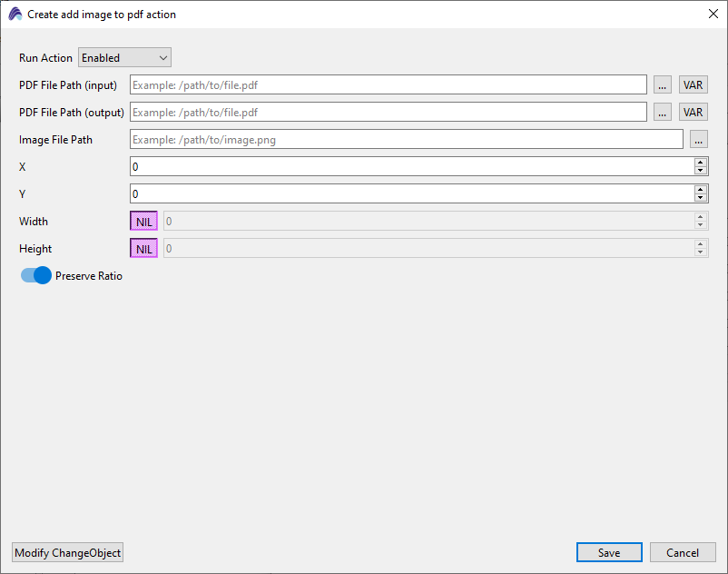Viewport: 728px width, 574px height.
Task: Focus the PDF File Path output field
Action: coord(388,113)
